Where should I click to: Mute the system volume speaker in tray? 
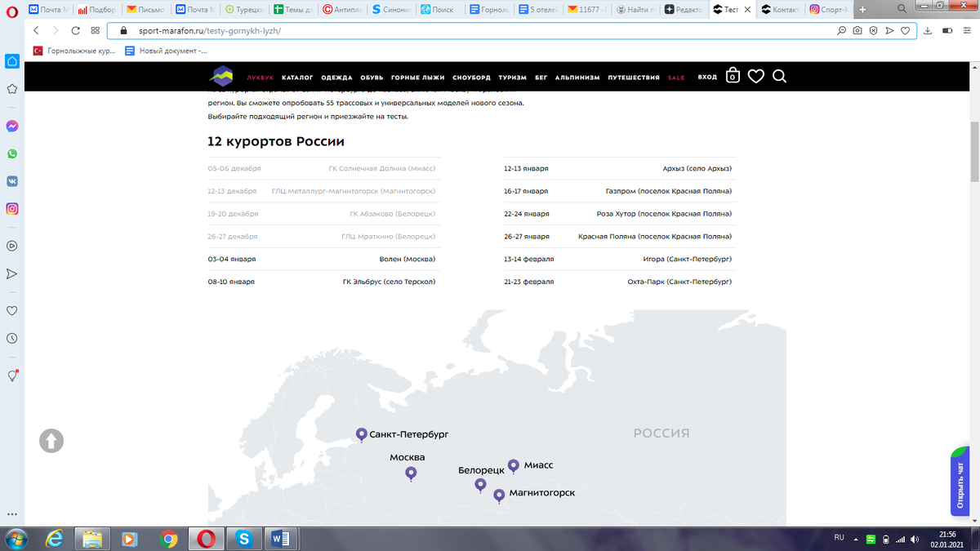coord(914,539)
